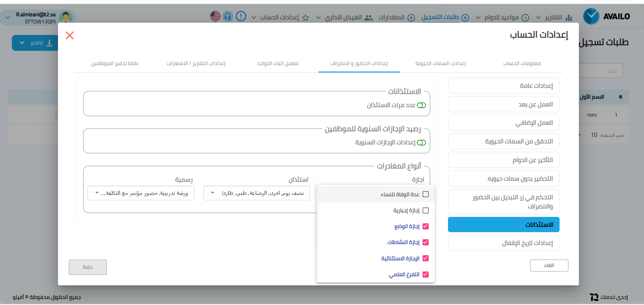644x305 pixels.
Task: Click the حفظ save button
Action: point(88,267)
